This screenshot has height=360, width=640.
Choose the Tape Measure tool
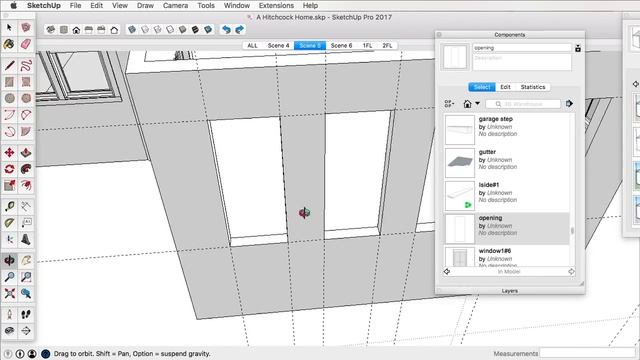9,206
